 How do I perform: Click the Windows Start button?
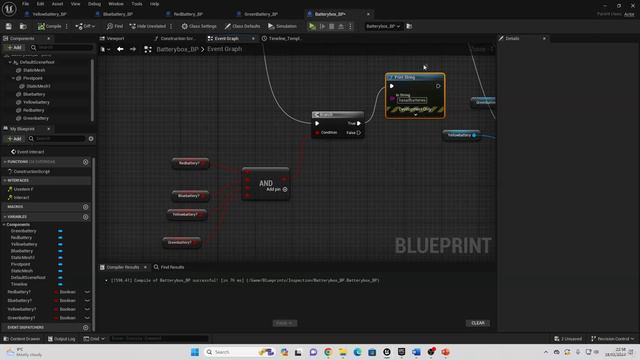[195, 352]
